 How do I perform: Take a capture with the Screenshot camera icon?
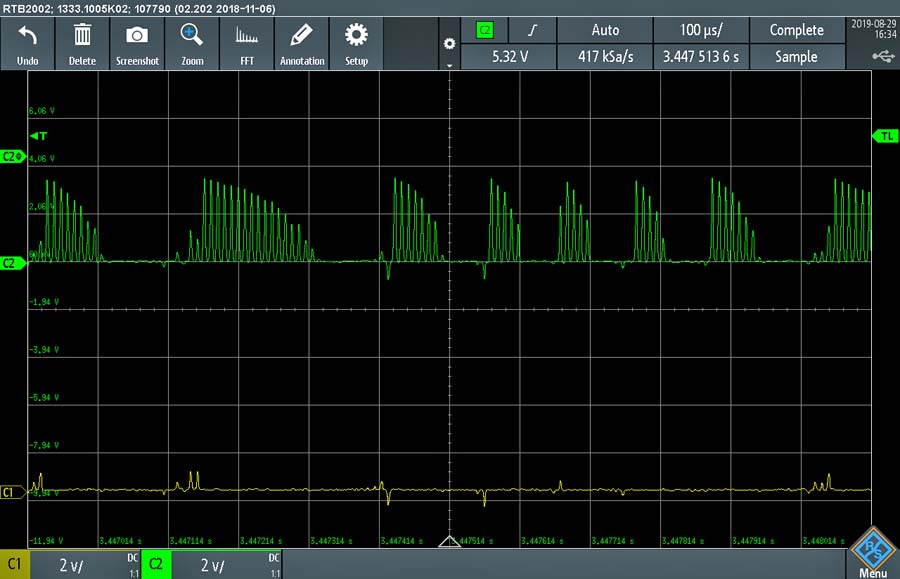click(137, 36)
